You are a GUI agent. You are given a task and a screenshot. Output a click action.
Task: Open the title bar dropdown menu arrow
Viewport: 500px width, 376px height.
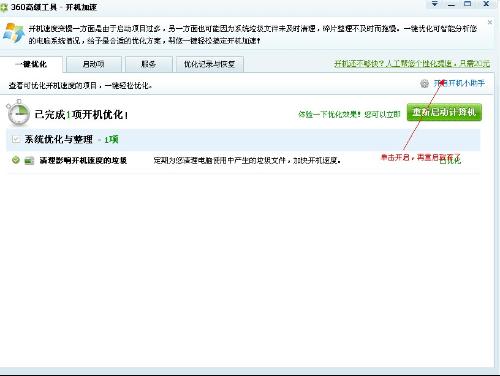[x=435, y=4]
